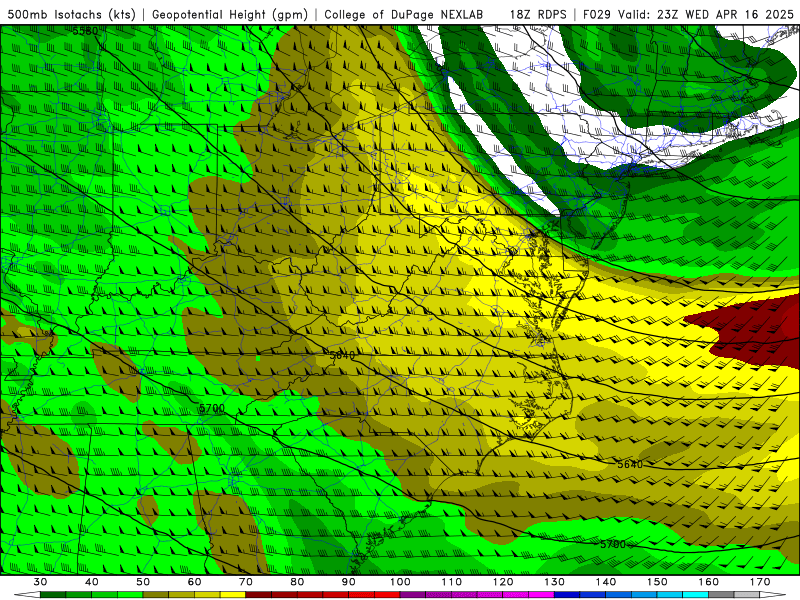The image size is (800, 600).
Task: Click the '150' value on the color scale
Action: 657,582
